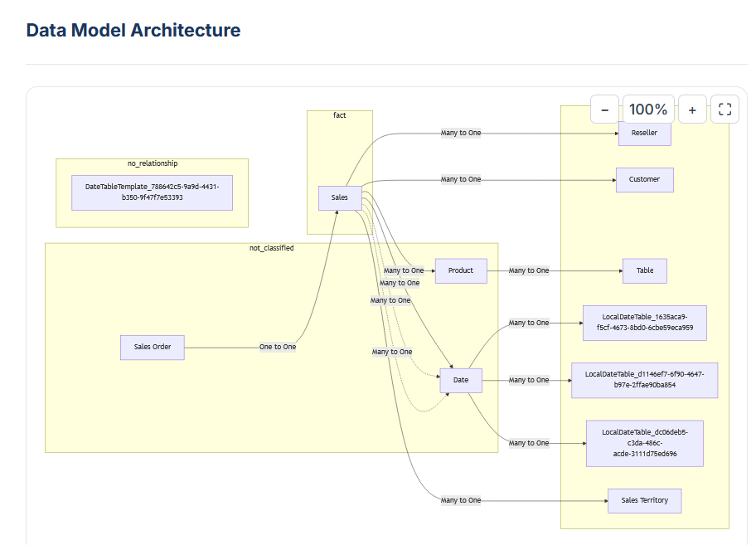756x545 pixels.
Task: Select the Table node on the right
Action: (644, 270)
